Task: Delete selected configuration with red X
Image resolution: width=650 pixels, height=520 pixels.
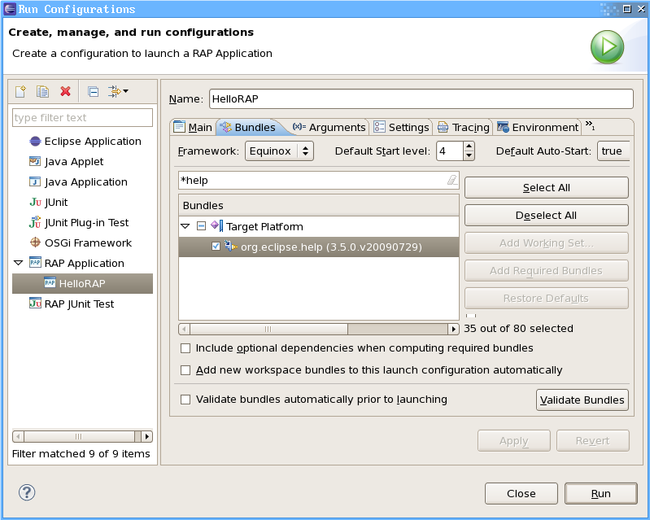Action: coord(65,91)
